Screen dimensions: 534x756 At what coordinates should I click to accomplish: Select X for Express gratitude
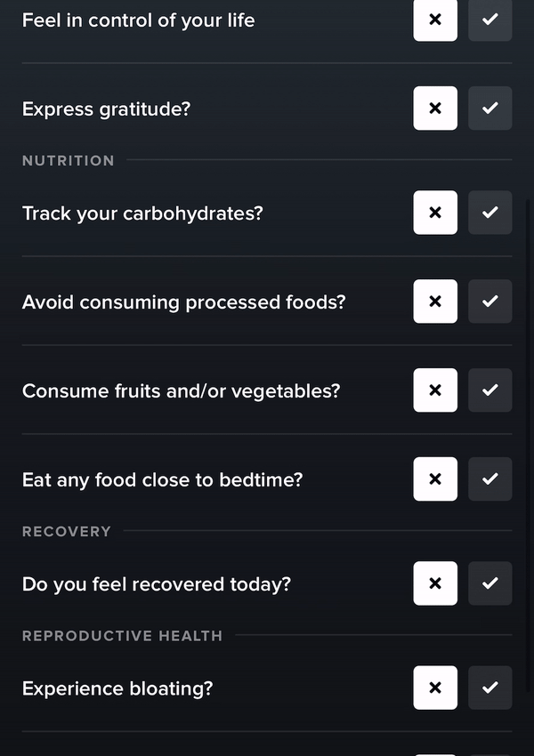coord(435,109)
